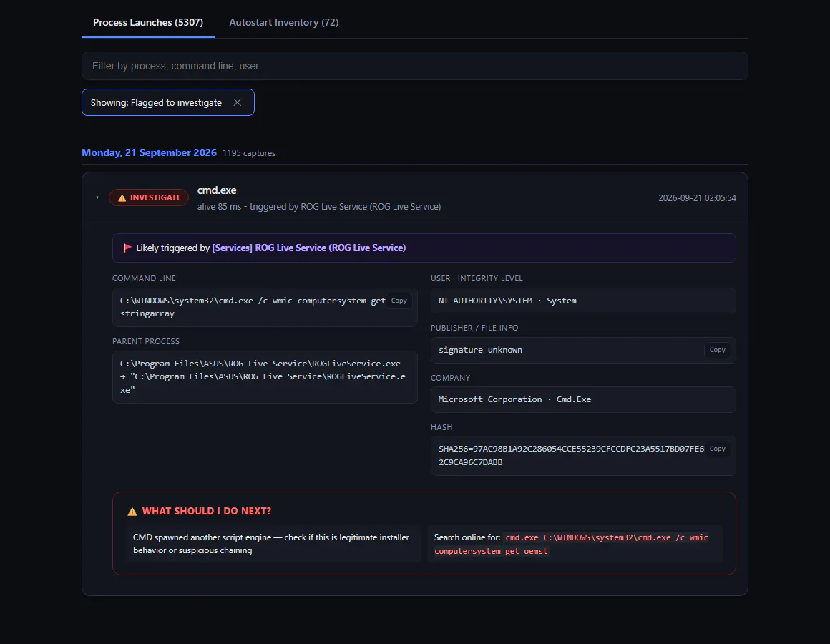Viewport: 830px width, 644px height.
Task: Click the COMMAND LINE label
Action: point(144,278)
